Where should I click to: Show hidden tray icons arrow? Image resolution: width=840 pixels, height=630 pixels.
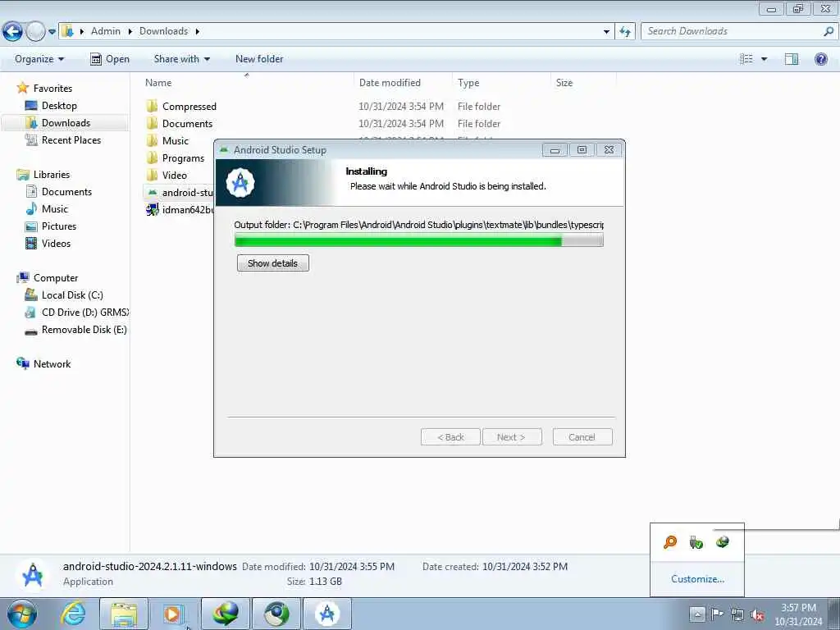tap(696, 614)
